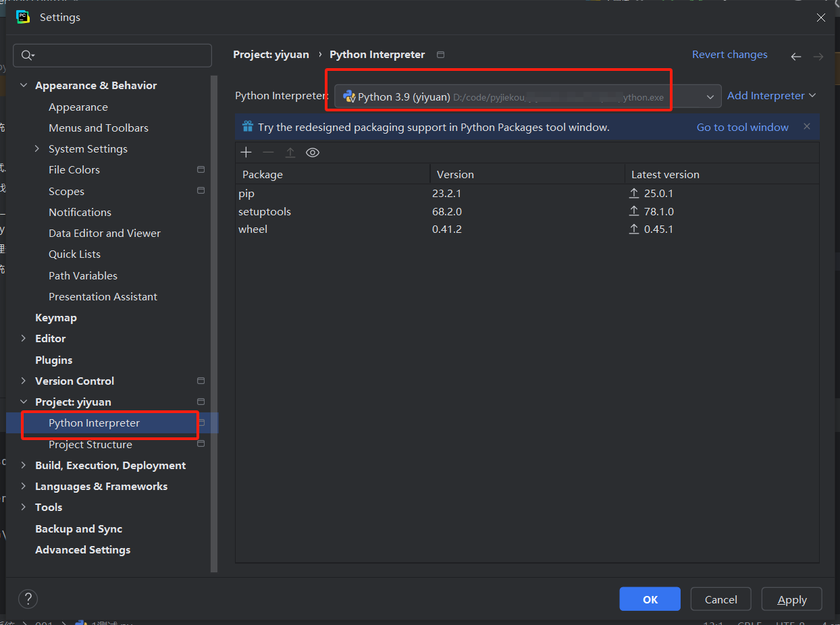Open Backup and Sync settings
The height and width of the screenshot is (625, 840).
78,528
